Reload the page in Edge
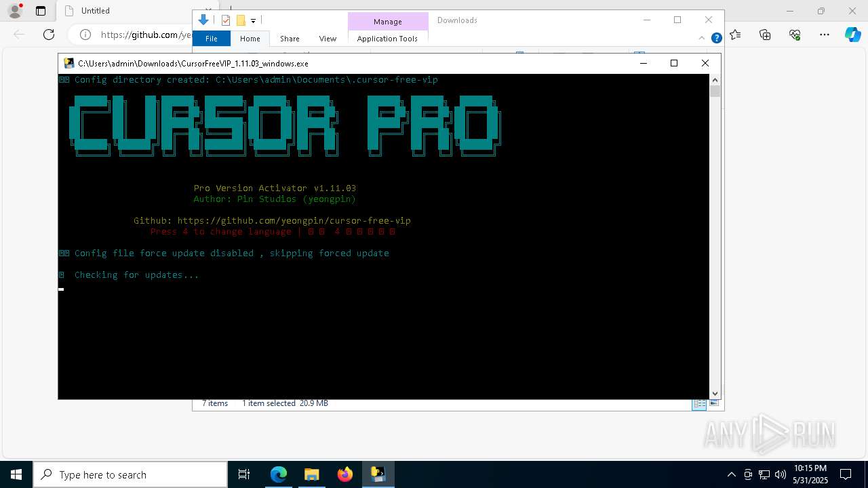 pyautogui.click(x=49, y=35)
